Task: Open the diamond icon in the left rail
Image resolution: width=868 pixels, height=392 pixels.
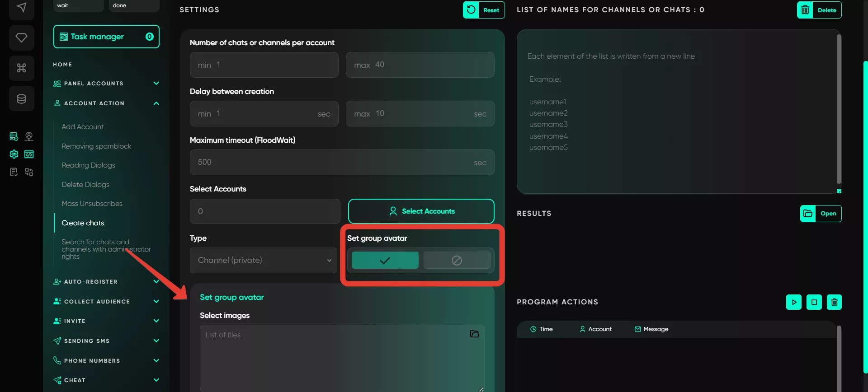Action: click(21, 37)
